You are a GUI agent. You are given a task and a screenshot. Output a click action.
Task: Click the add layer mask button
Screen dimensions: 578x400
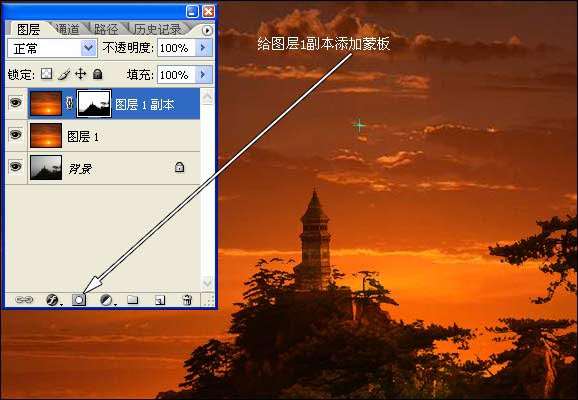coord(79,300)
